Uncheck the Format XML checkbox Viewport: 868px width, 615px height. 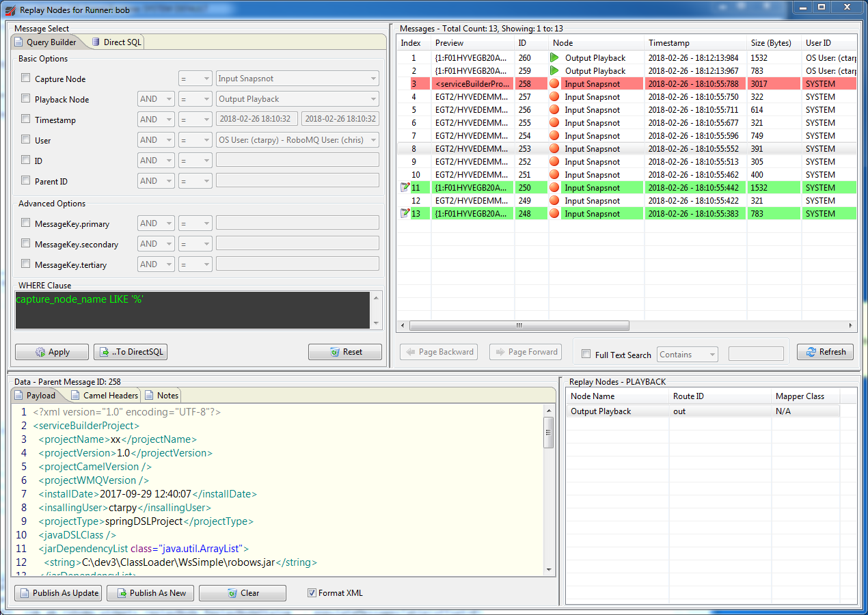click(312, 593)
